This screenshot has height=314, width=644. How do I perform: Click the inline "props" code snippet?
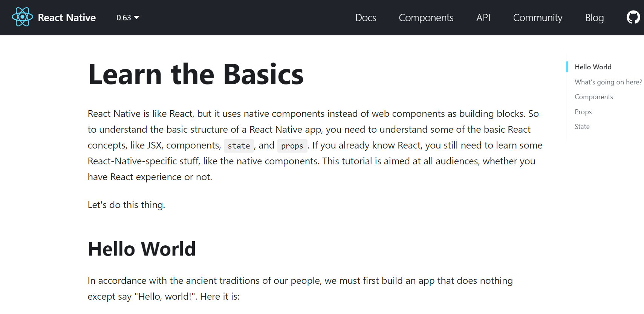pos(292,146)
